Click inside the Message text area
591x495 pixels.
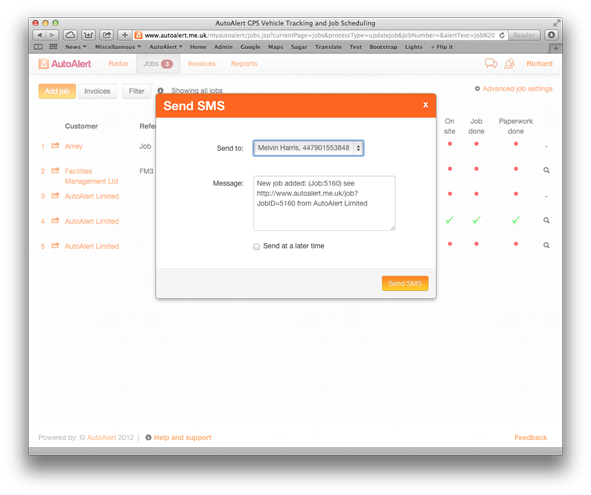(324, 203)
